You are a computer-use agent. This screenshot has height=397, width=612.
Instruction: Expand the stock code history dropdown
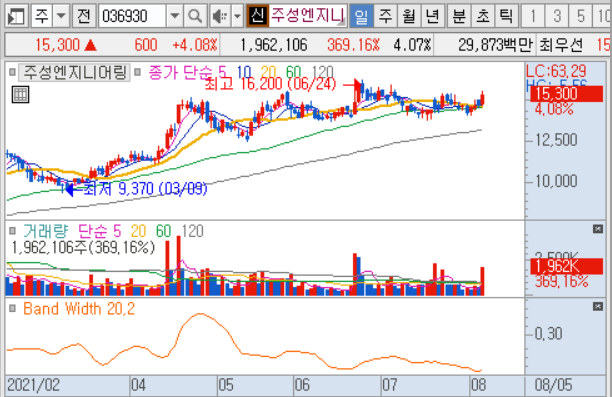pos(174,16)
